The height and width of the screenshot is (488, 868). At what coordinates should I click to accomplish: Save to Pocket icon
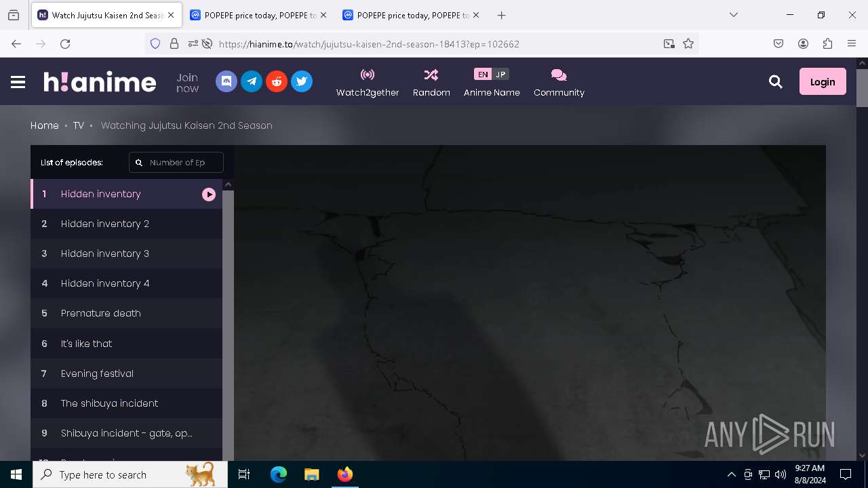pos(778,43)
